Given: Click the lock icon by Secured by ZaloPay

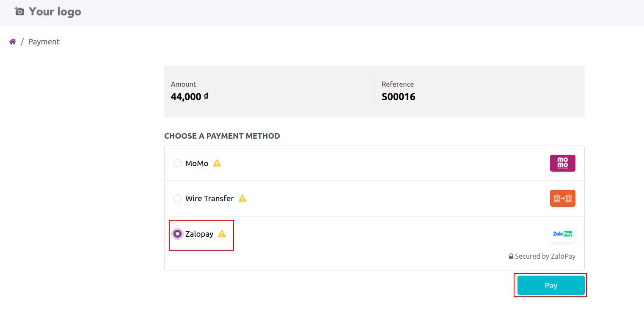Looking at the screenshot, I should point(511,256).
